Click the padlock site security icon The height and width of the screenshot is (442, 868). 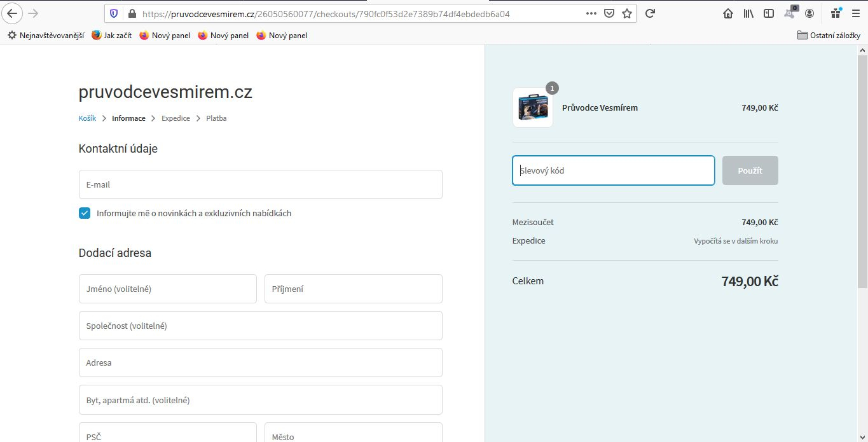coord(132,13)
